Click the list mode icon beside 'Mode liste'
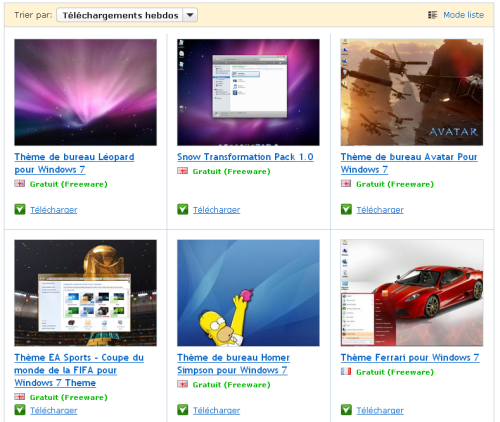This screenshot has width=500, height=422. tap(432, 15)
